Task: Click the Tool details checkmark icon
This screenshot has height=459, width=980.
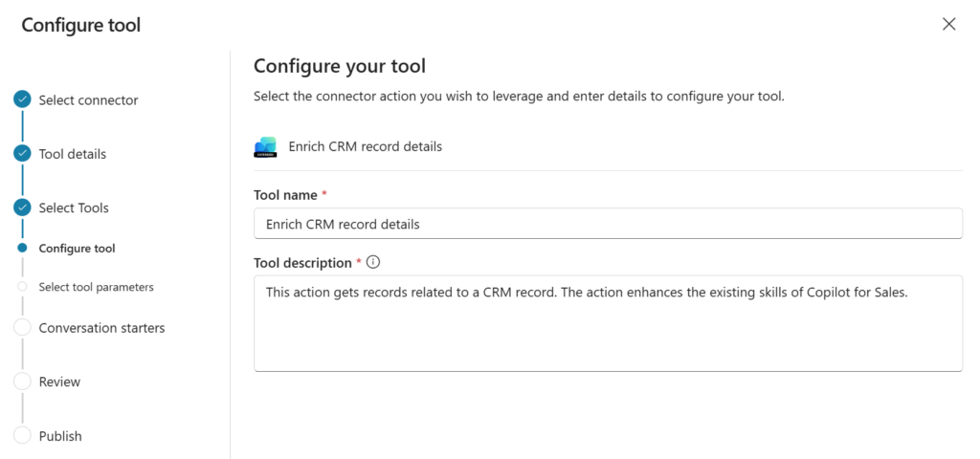Action: 22,153
